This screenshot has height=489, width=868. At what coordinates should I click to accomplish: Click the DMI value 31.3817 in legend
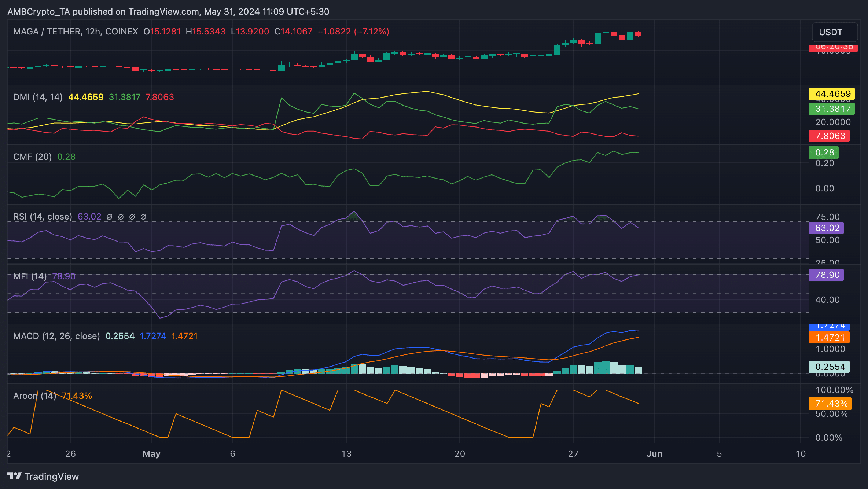125,97
